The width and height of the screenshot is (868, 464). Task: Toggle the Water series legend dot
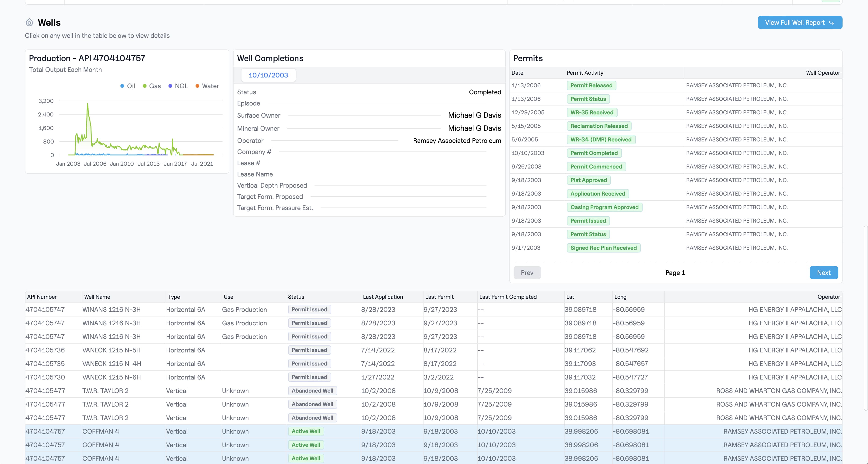point(197,86)
